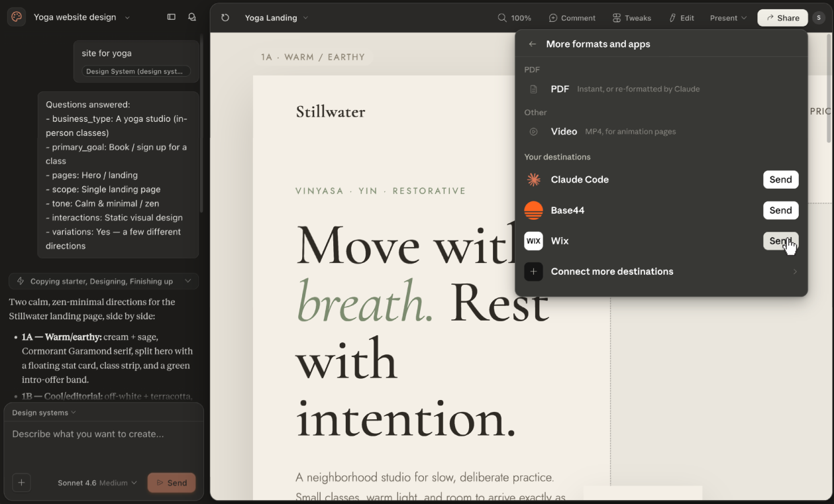Click the Questions answered message block

[x=119, y=175]
